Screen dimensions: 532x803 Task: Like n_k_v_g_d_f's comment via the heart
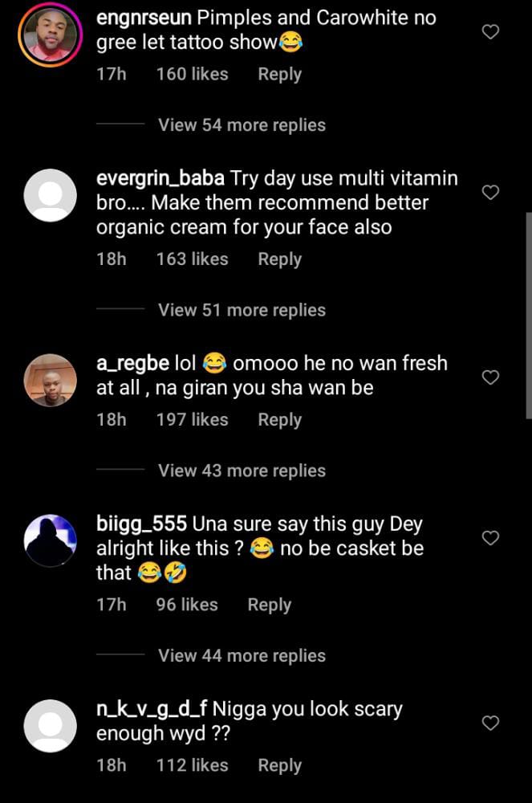point(489,723)
